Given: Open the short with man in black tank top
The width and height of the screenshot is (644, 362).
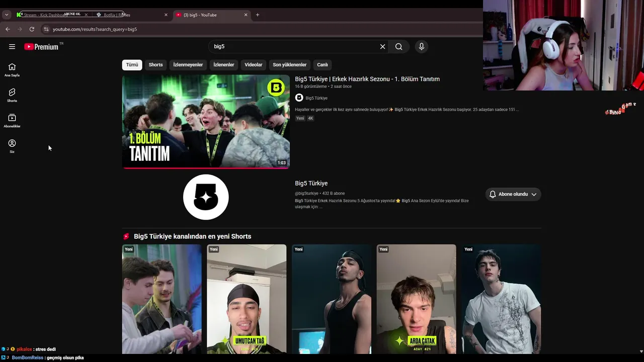Looking at the screenshot, I should 332,299.
